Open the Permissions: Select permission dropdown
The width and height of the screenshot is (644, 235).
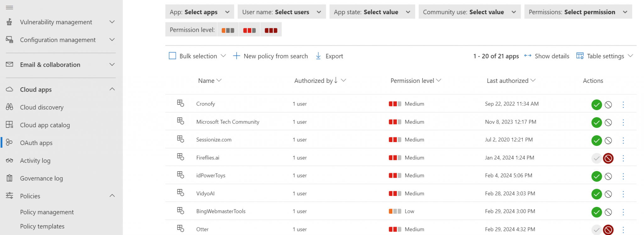(x=578, y=12)
